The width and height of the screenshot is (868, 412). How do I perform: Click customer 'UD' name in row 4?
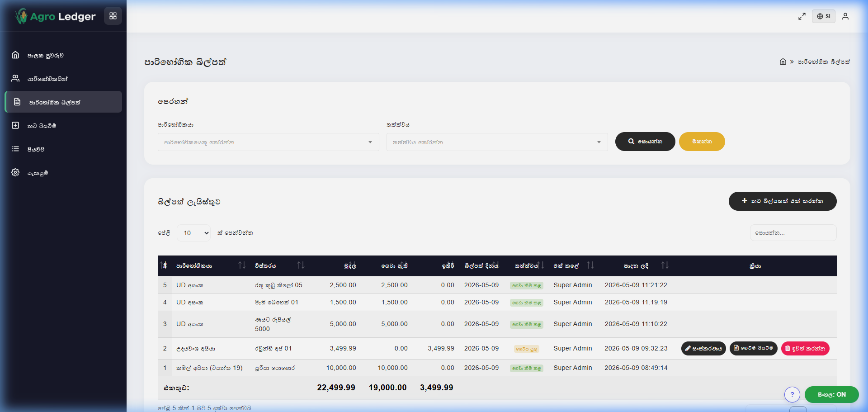pos(189,303)
